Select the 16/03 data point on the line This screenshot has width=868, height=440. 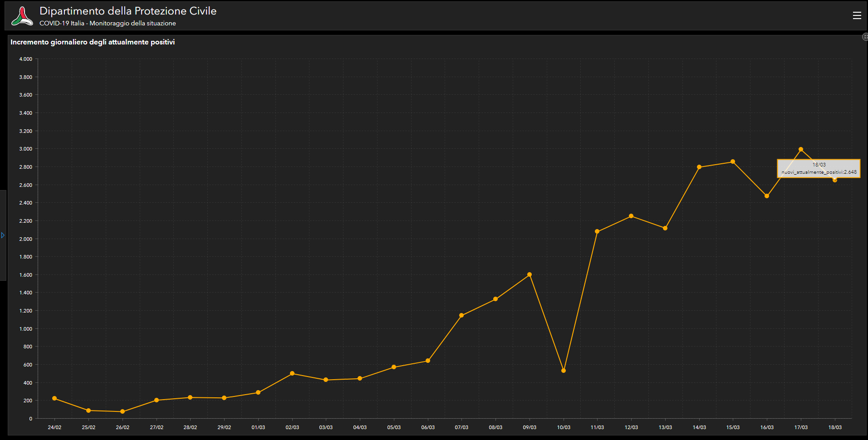(767, 196)
